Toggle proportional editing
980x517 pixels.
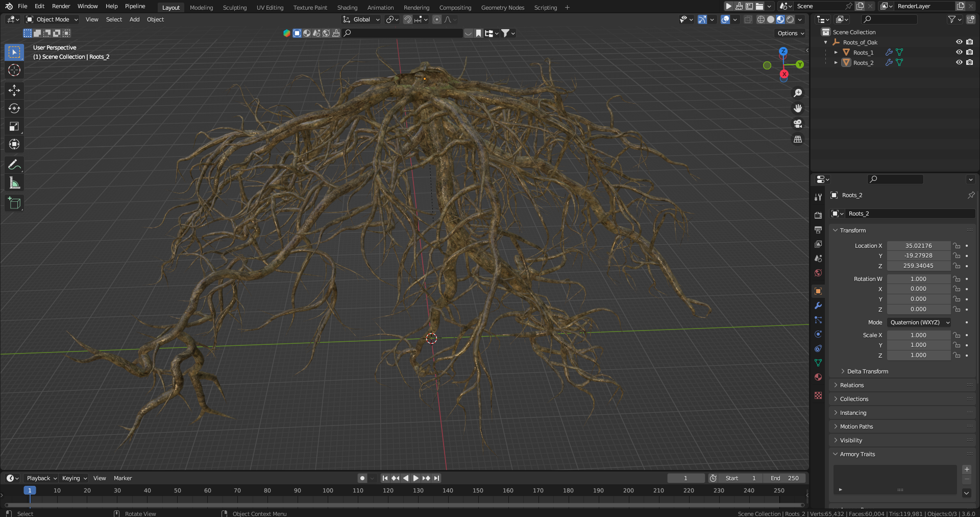(x=436, y=19)
